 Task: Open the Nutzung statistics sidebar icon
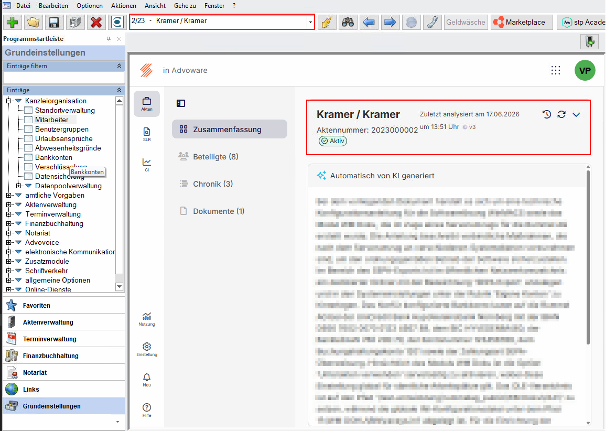[147, 319]
